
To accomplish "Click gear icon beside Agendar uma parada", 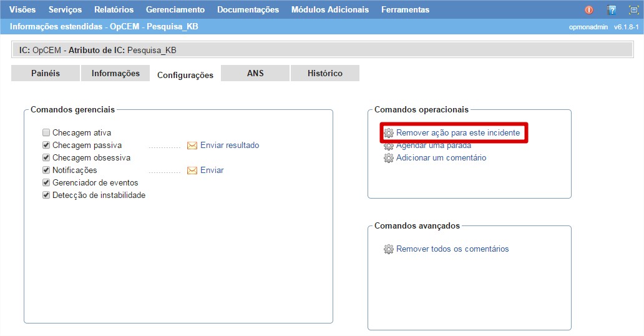I will [x=389, y=146].
